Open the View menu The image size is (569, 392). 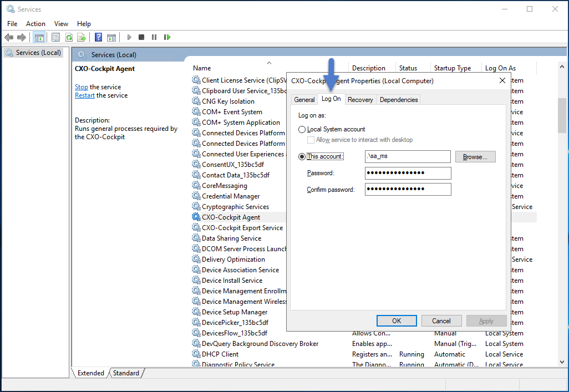(x=61, y=24)
